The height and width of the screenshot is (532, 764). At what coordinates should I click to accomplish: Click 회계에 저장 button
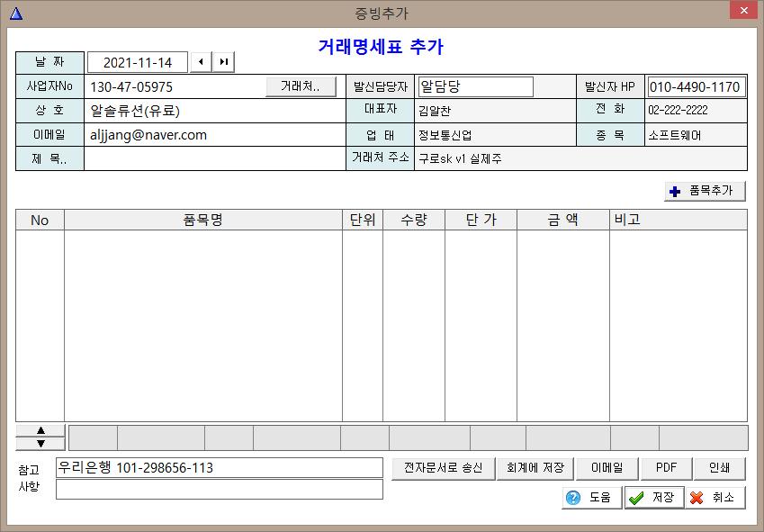click(x=535, y=468)
